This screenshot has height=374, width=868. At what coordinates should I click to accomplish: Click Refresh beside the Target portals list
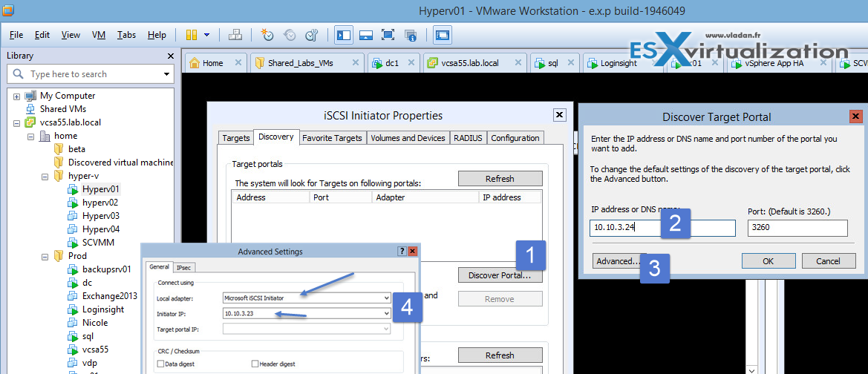click(x=500, y=179)
